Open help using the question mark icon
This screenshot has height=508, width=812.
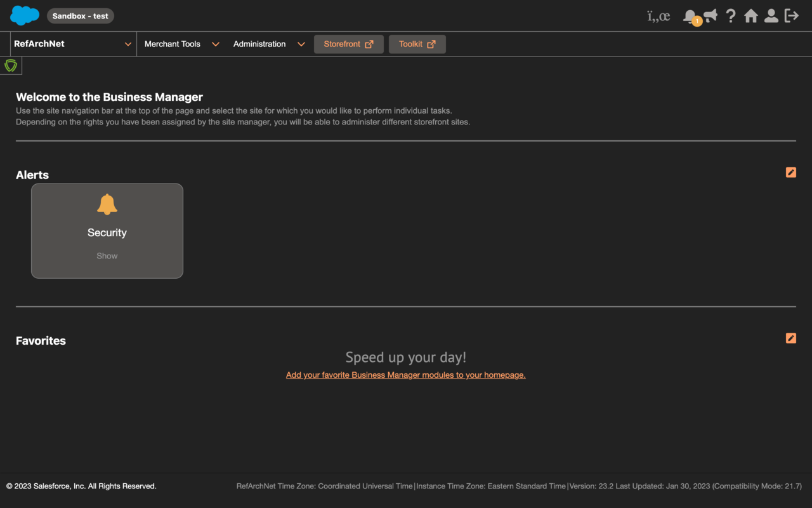coord(731,16)
